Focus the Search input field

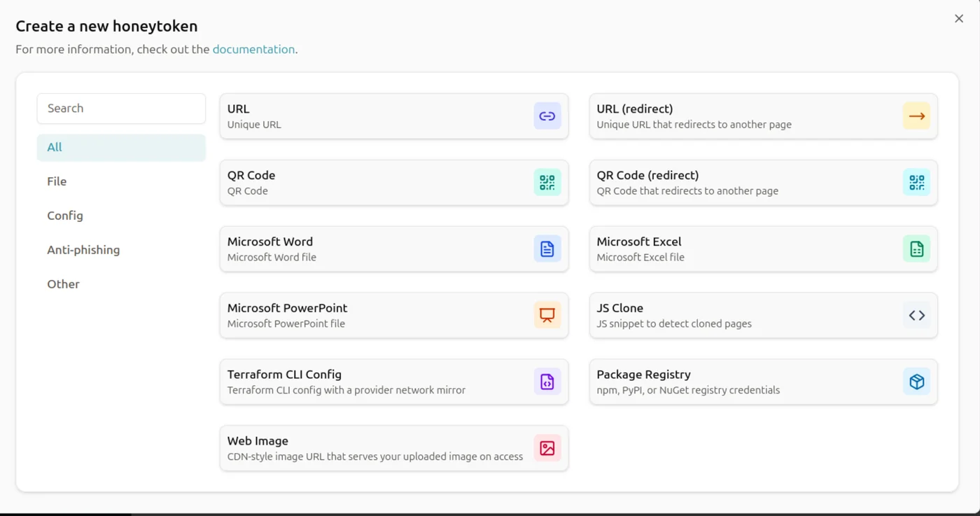[x=121, y=109]
